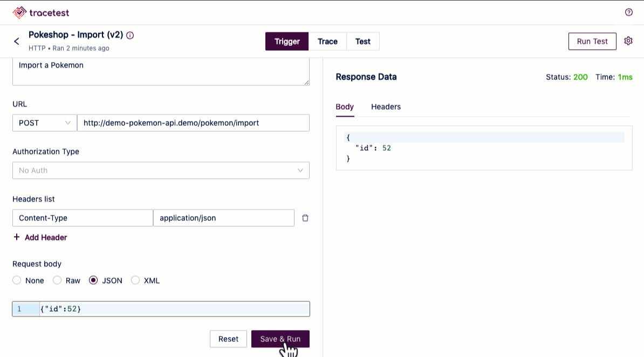Click the Import a Pokemon description textarea
This screenshot has width=644, height=357.
161,72
